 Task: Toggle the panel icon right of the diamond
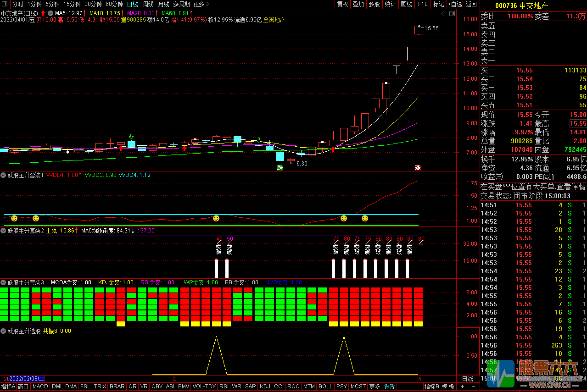click(x=452, y=14)
